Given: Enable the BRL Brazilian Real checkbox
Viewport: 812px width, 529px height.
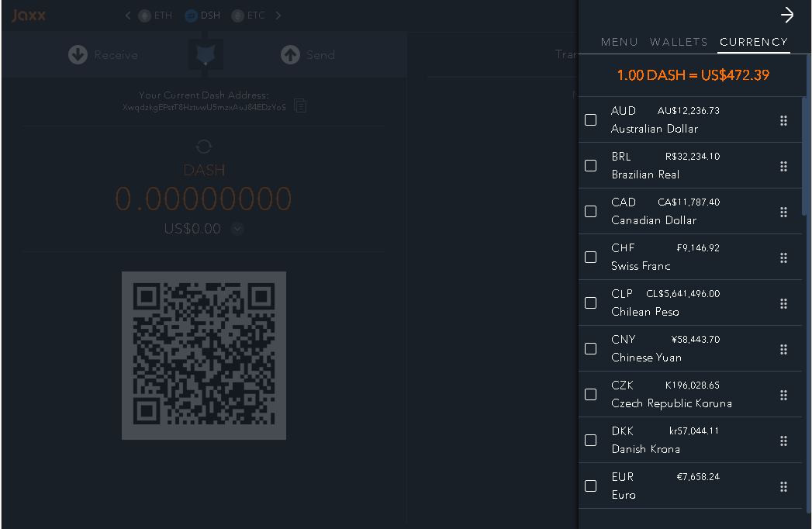Looking at the screenshot, I should tap(590, 165).
